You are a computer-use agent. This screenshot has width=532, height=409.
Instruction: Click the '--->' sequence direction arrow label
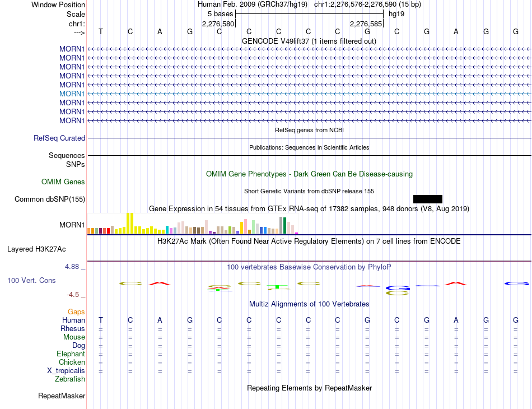coord(80,32)
